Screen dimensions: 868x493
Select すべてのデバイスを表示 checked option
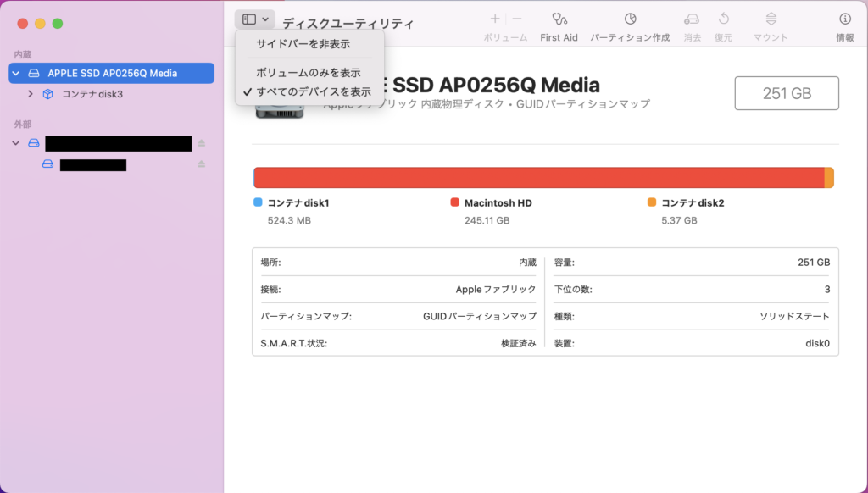(x=313, y=91)
